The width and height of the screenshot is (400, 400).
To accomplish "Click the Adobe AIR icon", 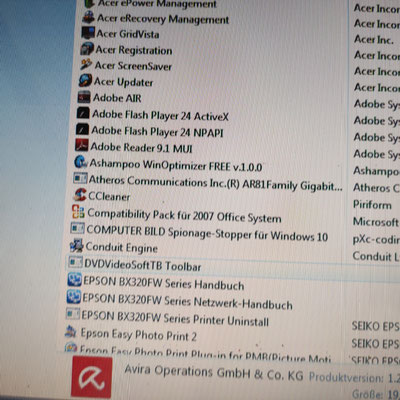I will click(x=84, y=97).
